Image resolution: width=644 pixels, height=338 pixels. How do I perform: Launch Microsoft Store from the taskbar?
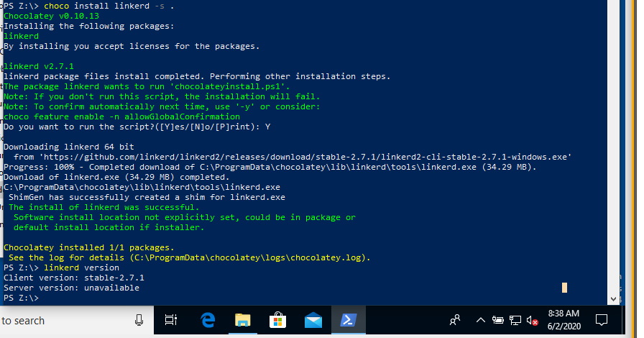coord(277,320)
